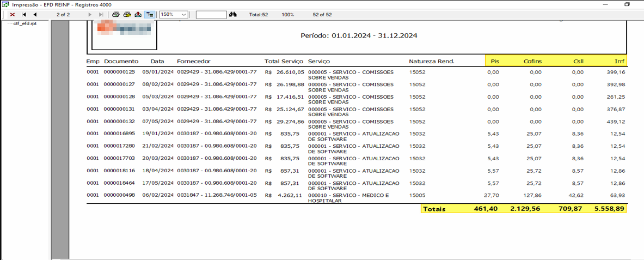Click document number 0000016895
Image resolution: width=644 pixels, height=260 pixels.
(x=119, y=134)
